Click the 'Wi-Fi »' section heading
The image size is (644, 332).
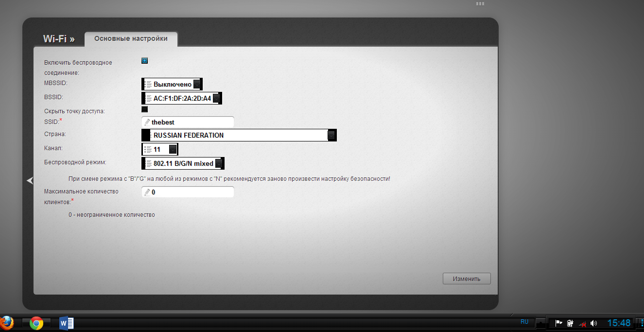point(59,39)
